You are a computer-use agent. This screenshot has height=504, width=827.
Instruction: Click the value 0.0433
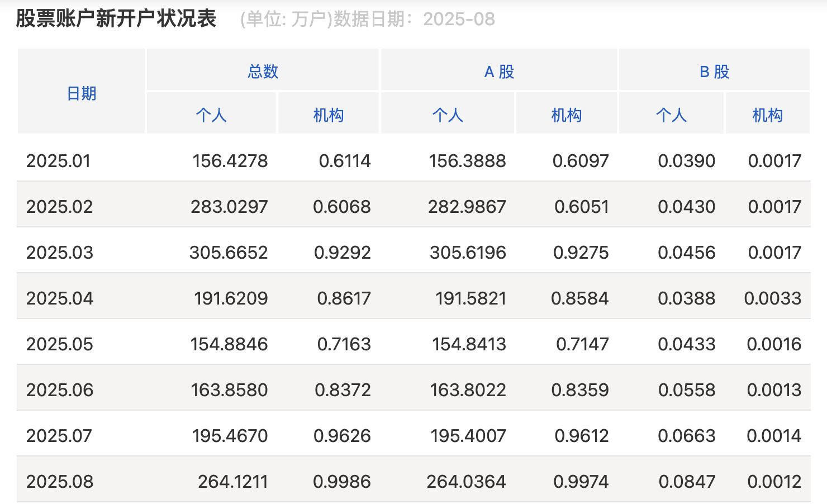coord(687,344)
